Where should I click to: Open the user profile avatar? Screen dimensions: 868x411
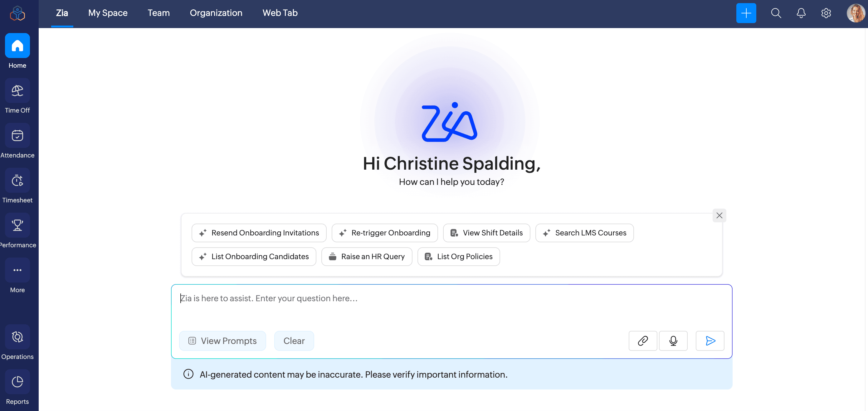point(856,13)
